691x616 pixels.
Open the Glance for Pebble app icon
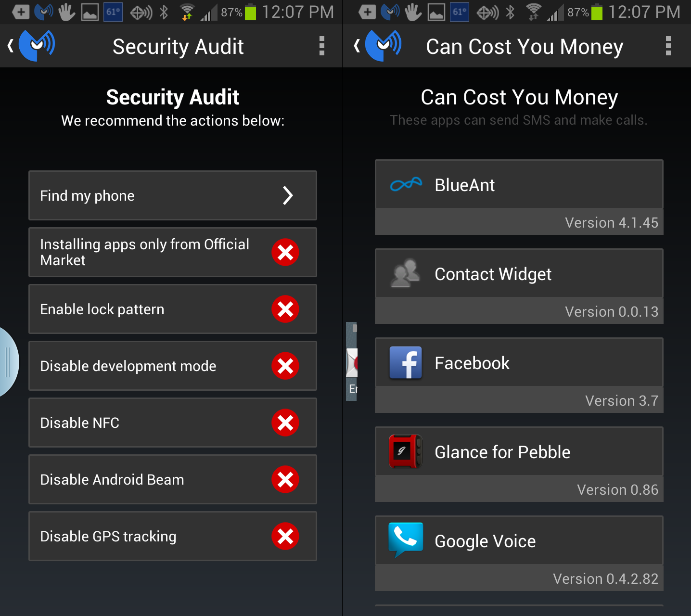[x=406, y=452]
